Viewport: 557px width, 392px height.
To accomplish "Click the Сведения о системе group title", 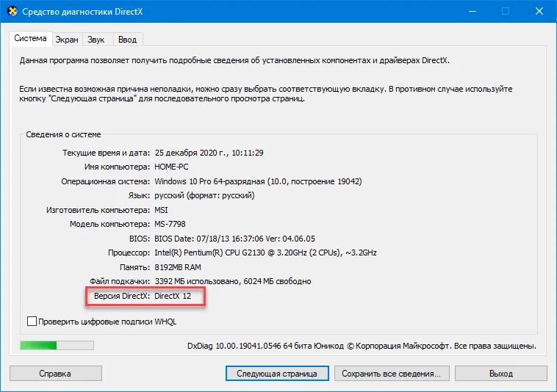I will click(63, 134).
